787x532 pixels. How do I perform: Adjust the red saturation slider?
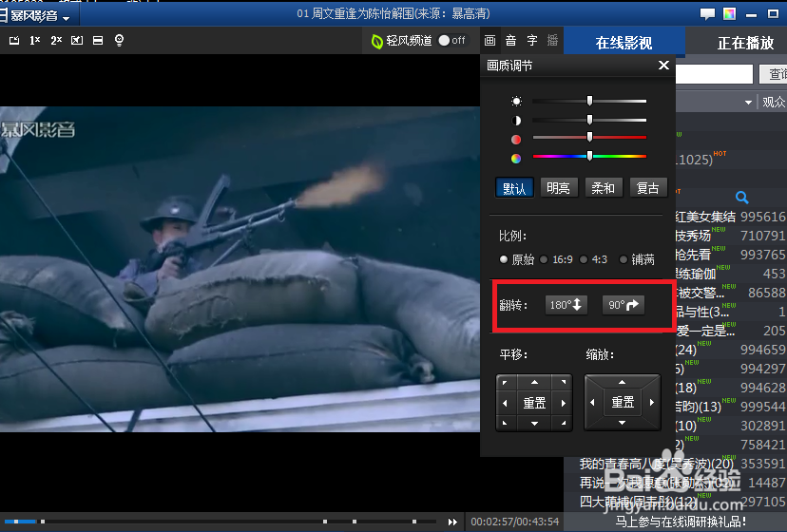tap(589, 137)
